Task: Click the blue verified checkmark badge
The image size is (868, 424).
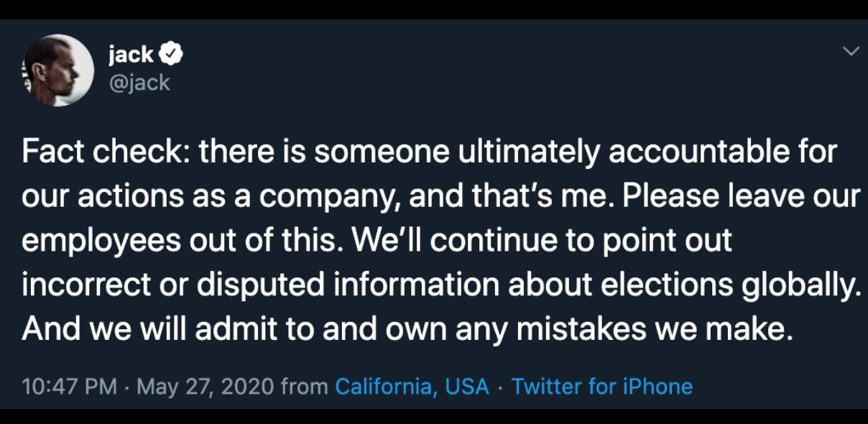Action: coord(172,54)
